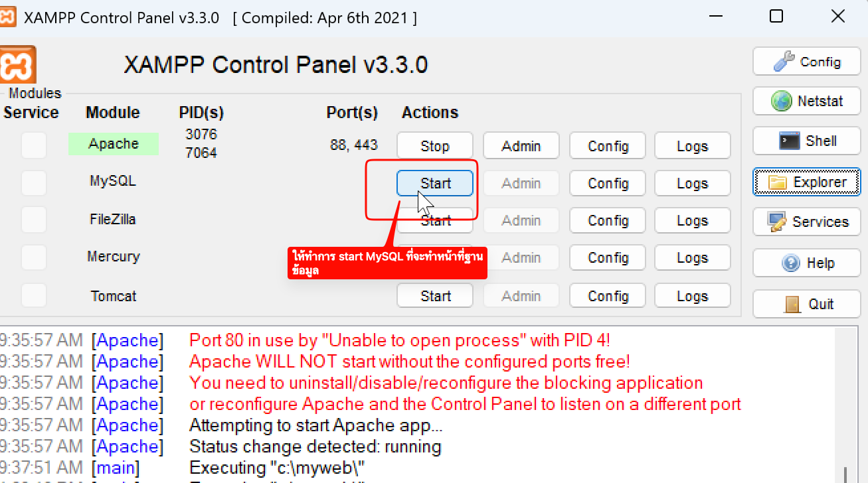Open the Tomcat Logs menu
868x483 pixels.
point(692,296)
